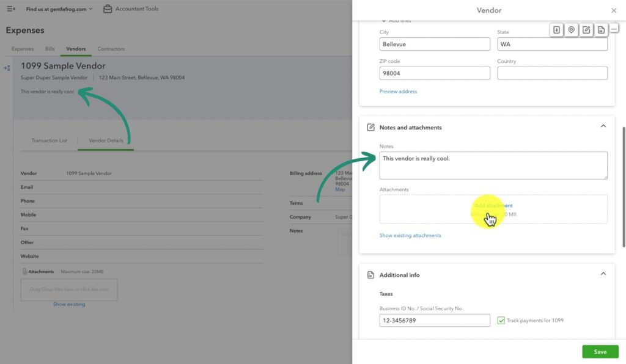The image size is (626, 364).
Task: Switch to the Transaction List tab
Action: pyautogui.click(x=50, y=140)
